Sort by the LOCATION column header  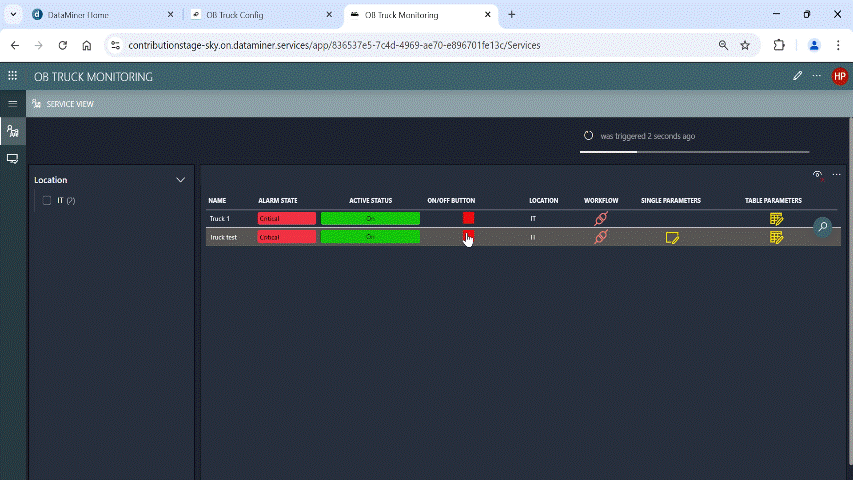(x=543, y=200)
